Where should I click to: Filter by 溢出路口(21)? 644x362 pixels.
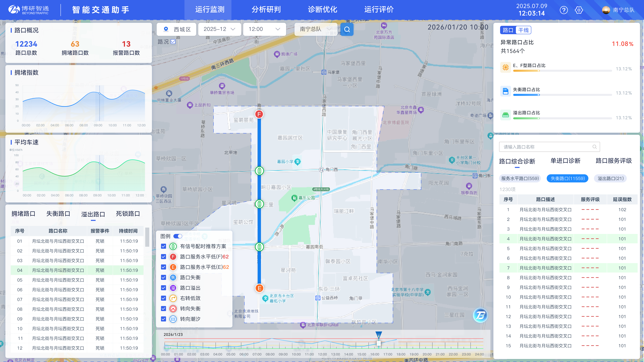(x=610, y=178)
